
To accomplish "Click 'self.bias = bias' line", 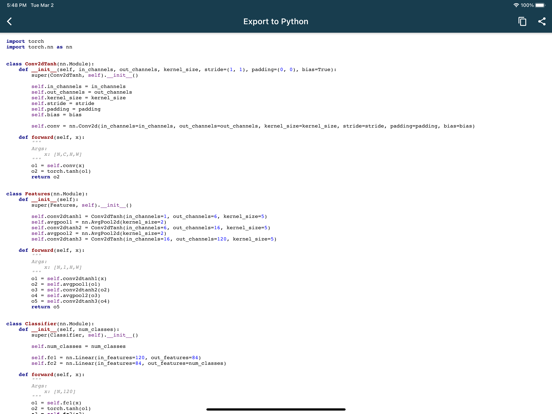I will click(x=56, y=115).
